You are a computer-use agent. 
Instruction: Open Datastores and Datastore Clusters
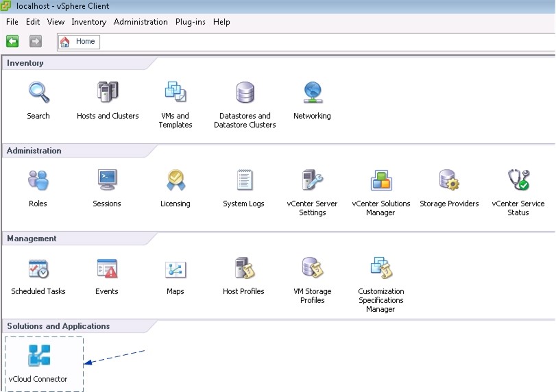[x=245, y=92]
